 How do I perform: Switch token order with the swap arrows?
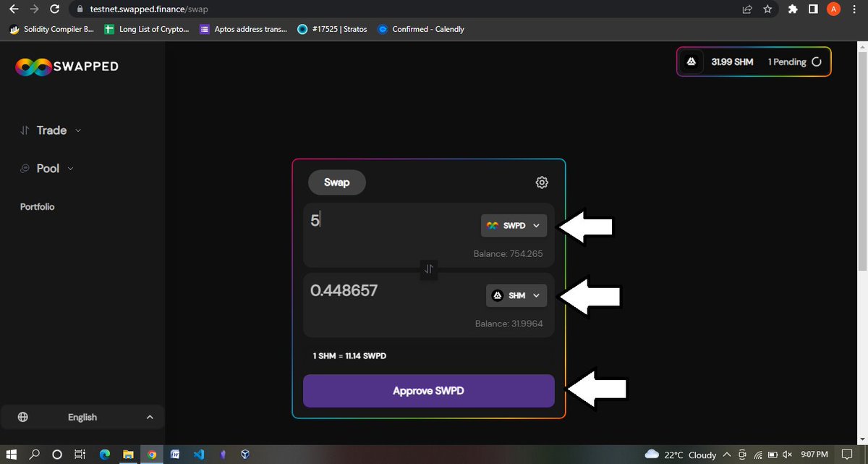pos(429,269)
